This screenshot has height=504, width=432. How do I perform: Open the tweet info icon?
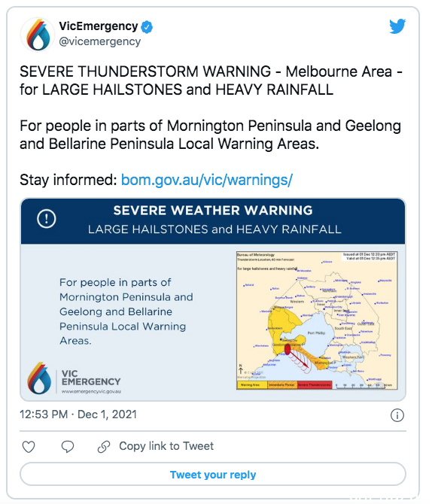click(397, 415)
